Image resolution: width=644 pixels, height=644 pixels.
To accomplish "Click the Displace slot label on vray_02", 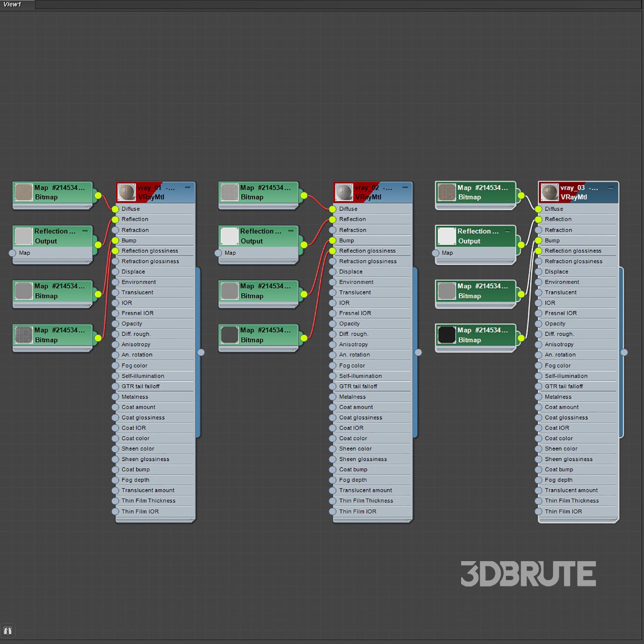I will [x=351, y=272].
